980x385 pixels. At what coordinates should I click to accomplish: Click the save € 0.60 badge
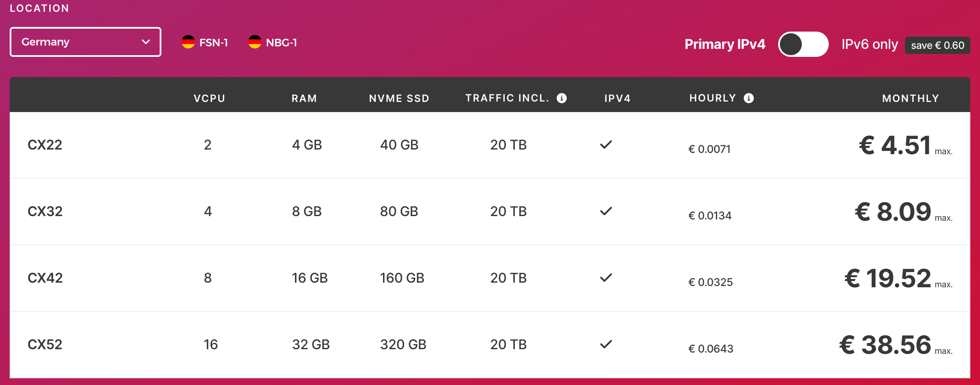(x=937, y=45)
